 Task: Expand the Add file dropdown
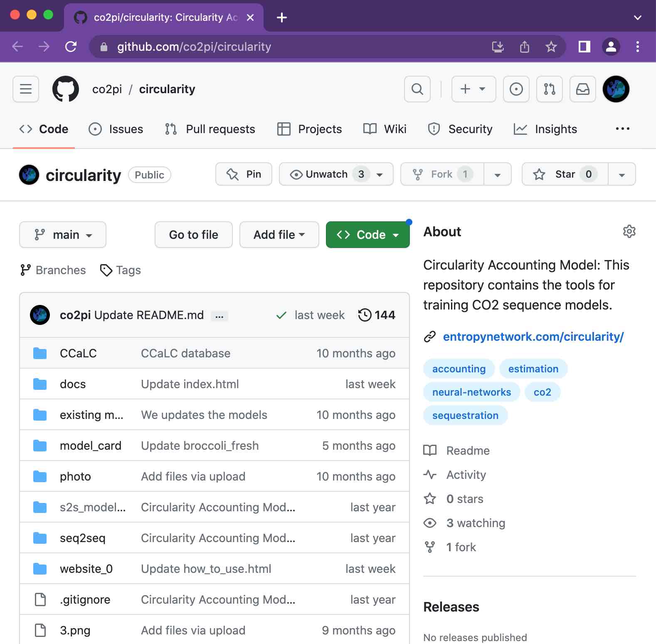point(279,235)
